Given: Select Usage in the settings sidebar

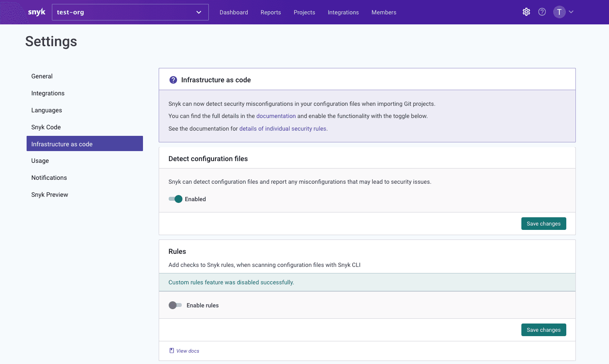Looking at the screenshot, I should coord(85,161).
